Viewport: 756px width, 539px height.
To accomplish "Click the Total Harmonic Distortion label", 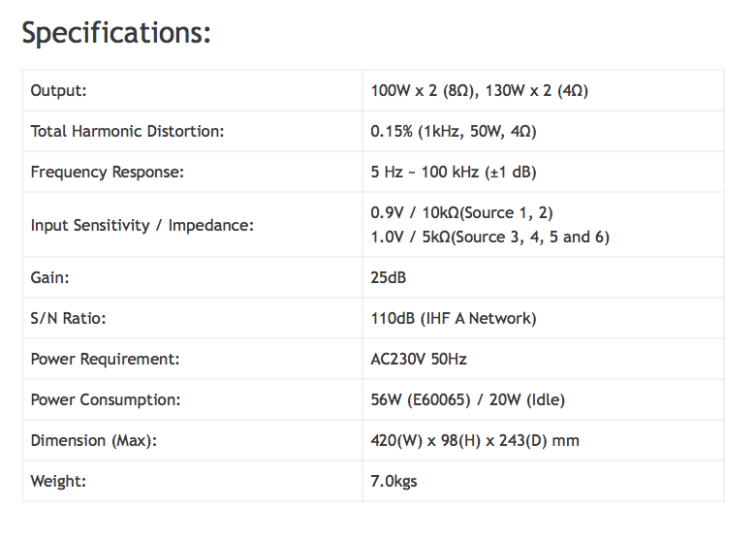I will [x=127, y=132].
